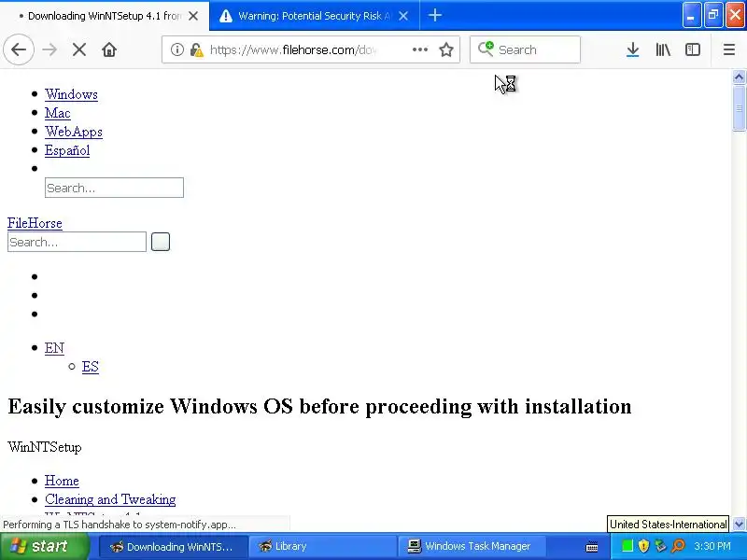
Task: Switch to the Downloading WinNTSetup 4.1 tab
Action: [x=105, y=16]
